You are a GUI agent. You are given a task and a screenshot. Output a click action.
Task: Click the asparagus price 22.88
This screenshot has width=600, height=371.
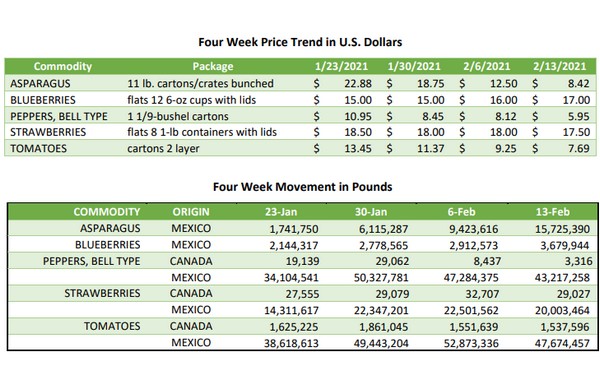pos(358,83)
